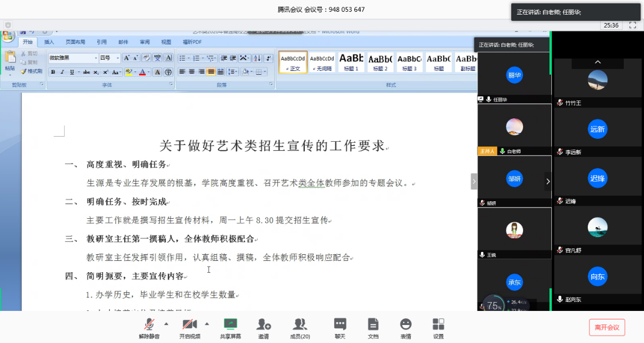Open meeting Settings (设置) icon

438,324
